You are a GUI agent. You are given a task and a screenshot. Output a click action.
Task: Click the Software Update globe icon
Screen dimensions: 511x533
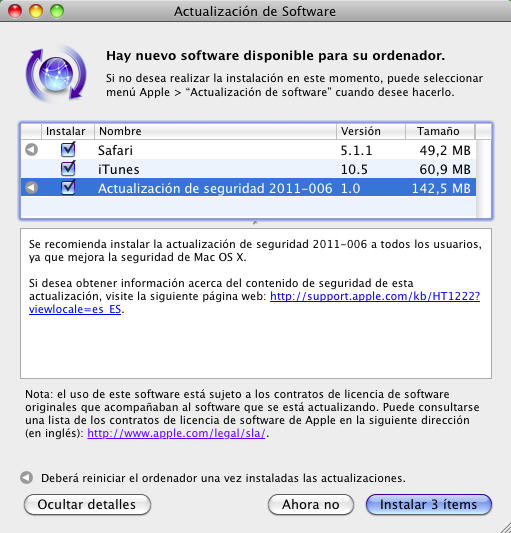click(56, 74)
